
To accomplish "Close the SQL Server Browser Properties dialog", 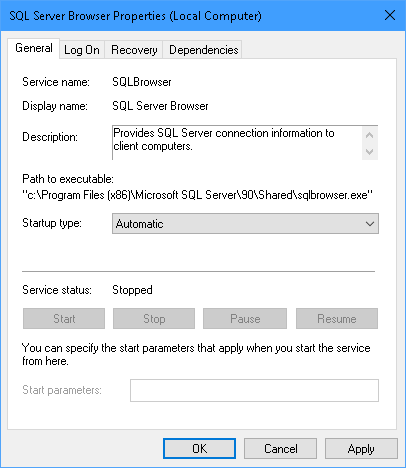I will click(x=390, y=15).
